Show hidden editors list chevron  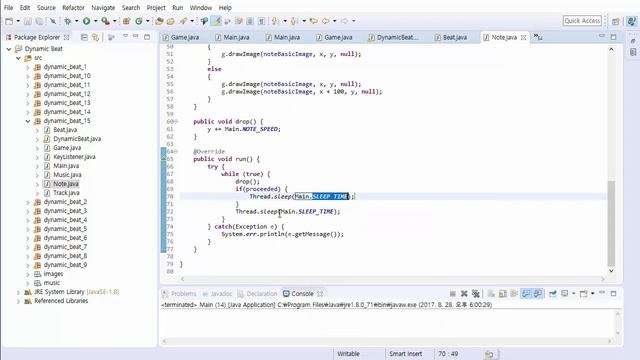pos(538,37)
